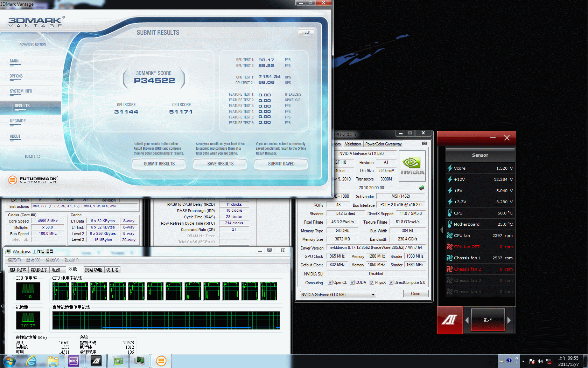Open PowerColor Giveaway tab in GPU-Z
588x368 pixels.
pos(383,144)
